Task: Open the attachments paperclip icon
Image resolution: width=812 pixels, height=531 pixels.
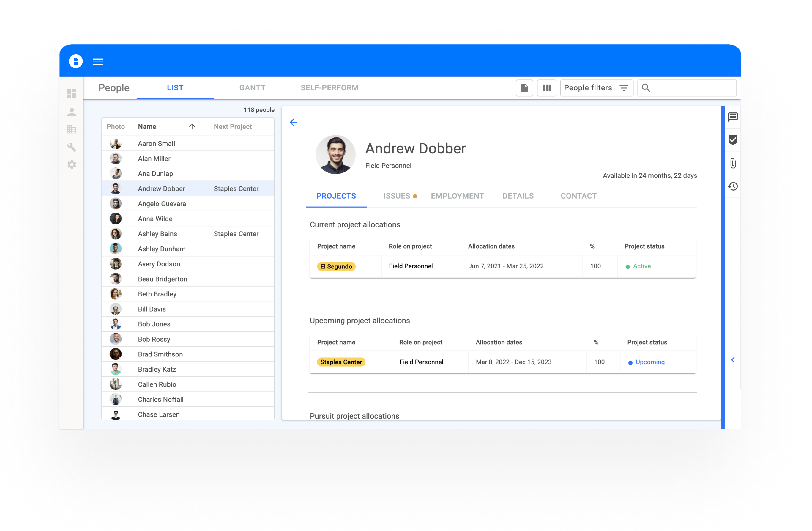Action: [x=732, y=163]
